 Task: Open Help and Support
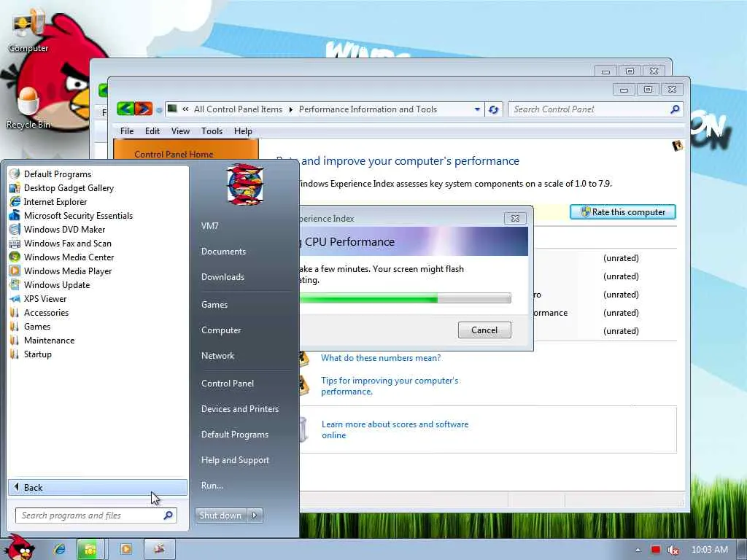click(235, 461)
